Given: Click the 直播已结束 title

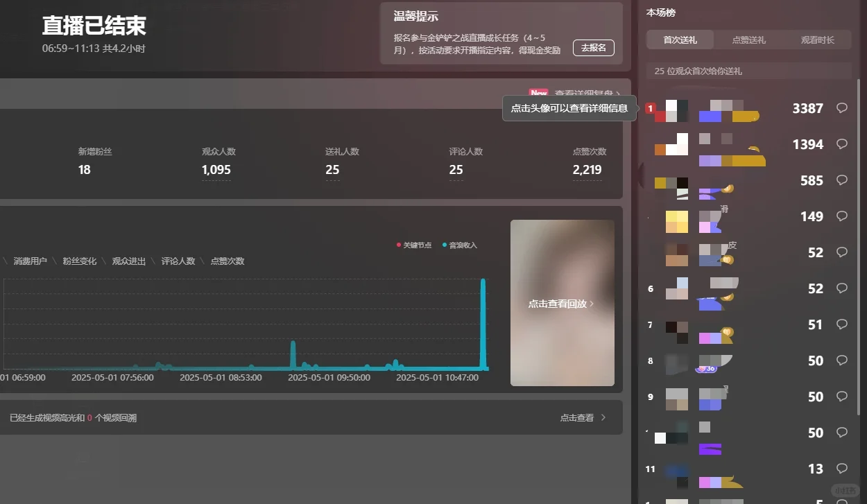Looking at the screenshot, I should point(94,26).
